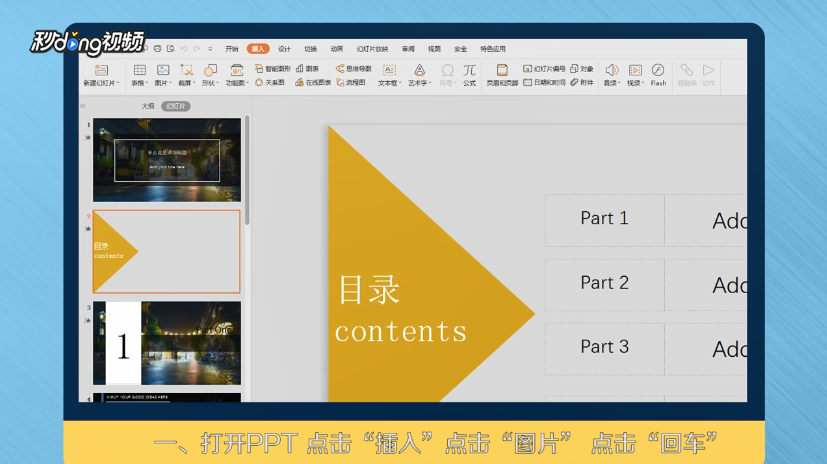827x464 pixels.
Task: Open the 视图 (View) tab
Action: (x=434, y=49)
